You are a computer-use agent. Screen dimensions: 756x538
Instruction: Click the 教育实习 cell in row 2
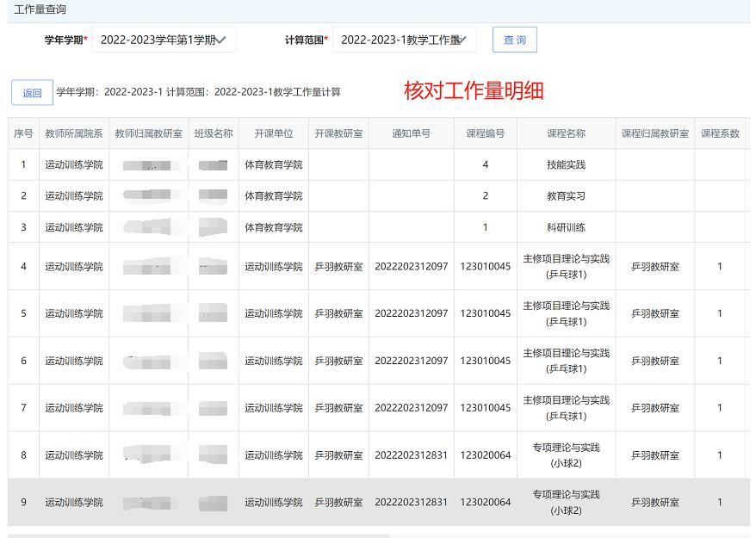566,196
